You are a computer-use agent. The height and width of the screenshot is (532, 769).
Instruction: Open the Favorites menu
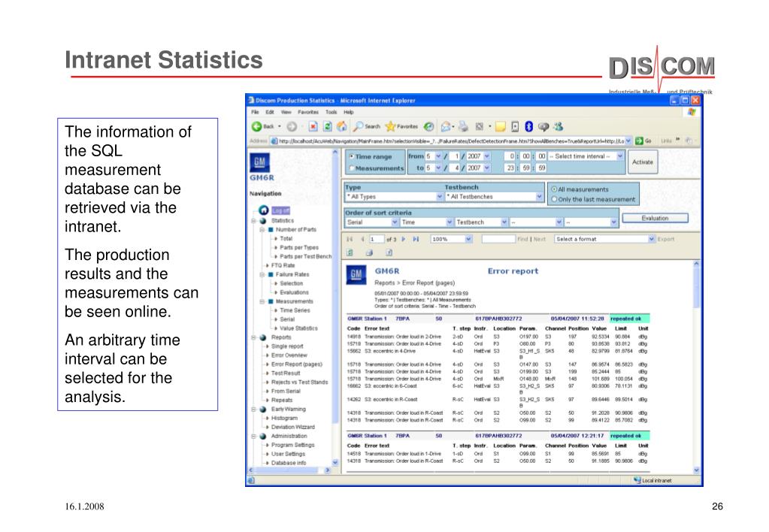[x=308, y=112]
